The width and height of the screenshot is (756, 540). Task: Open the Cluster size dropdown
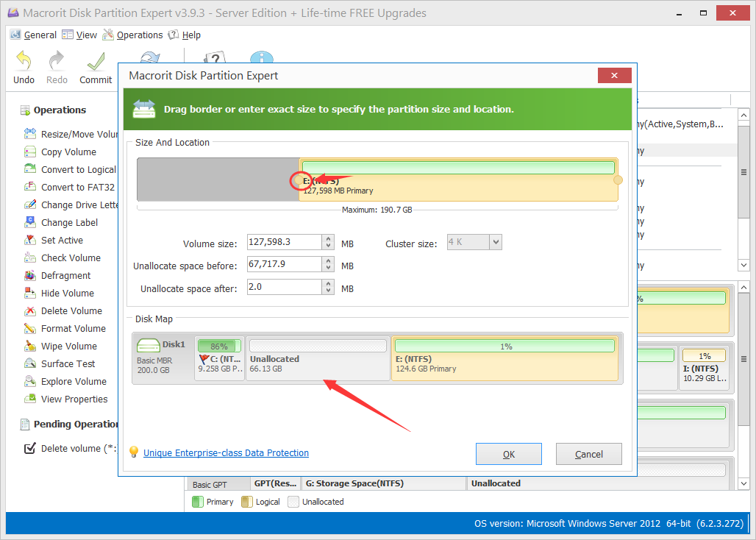pyautogui.click(x=496, y=242)
